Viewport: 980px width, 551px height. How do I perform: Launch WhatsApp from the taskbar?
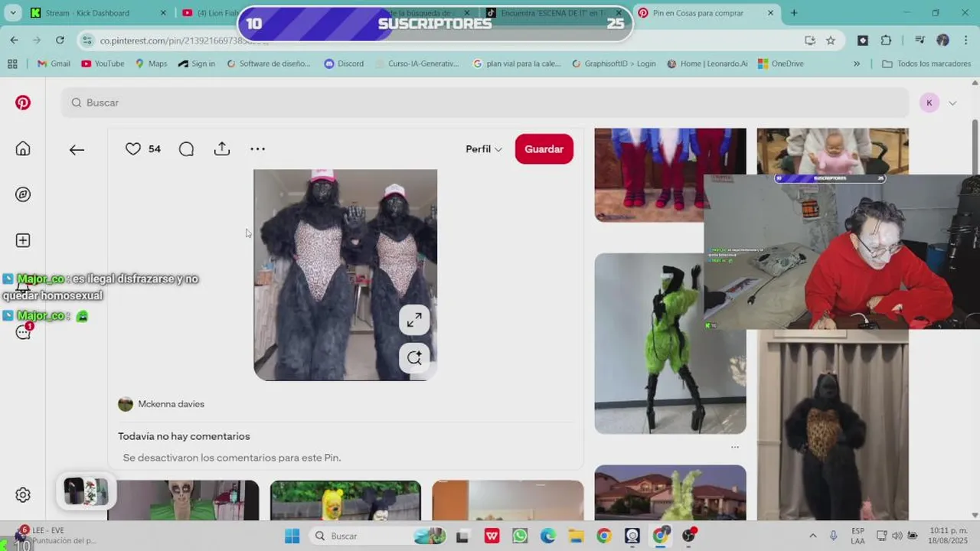[x=520, y=536]
